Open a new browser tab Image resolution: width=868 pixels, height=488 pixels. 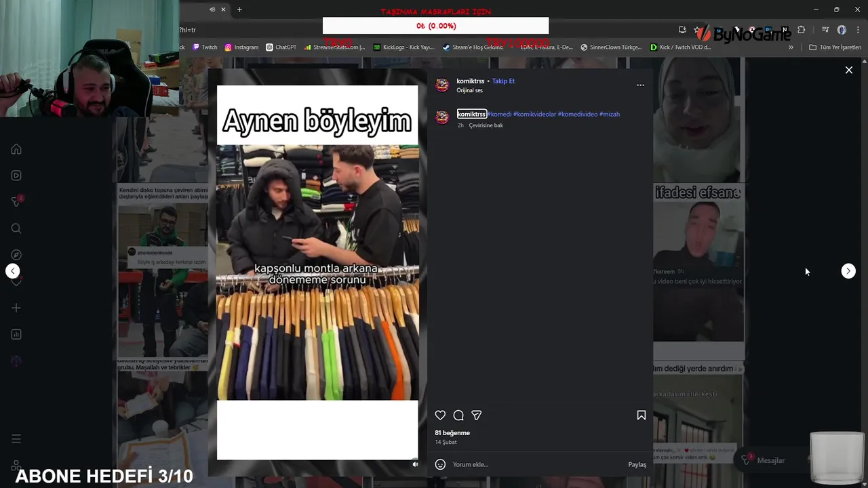239,9
